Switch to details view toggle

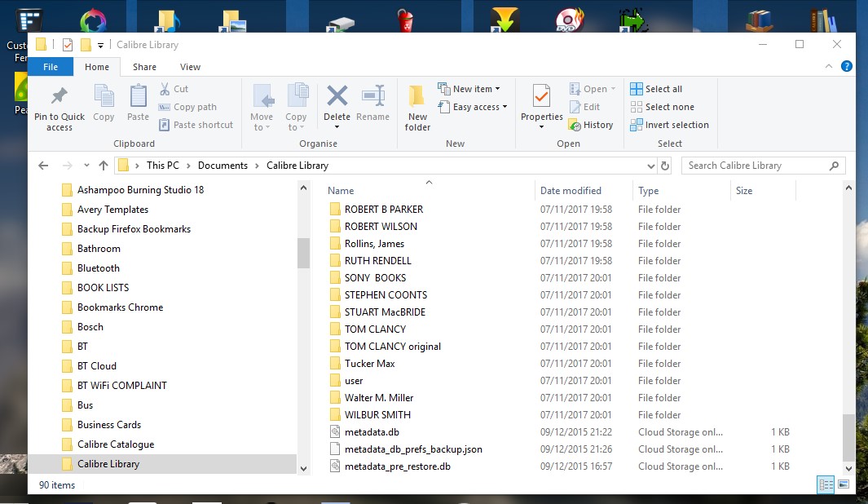tap(826, 484)
